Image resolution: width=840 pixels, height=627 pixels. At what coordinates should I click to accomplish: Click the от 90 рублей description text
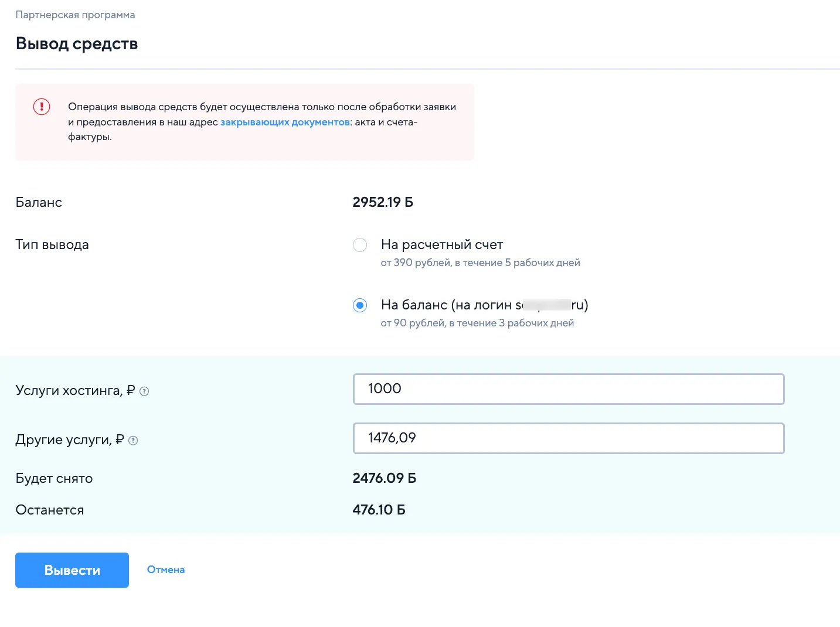coord(477,323)
